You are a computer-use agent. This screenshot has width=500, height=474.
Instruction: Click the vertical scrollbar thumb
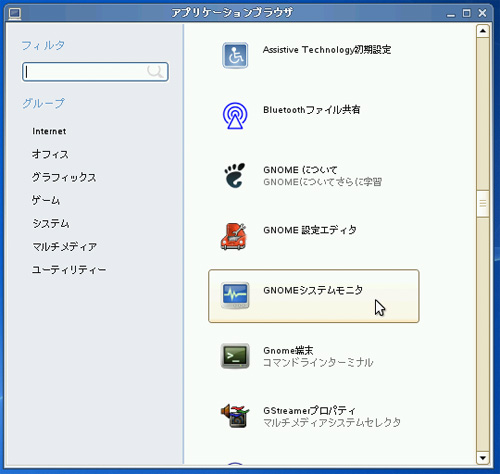[x=483, y=203]
